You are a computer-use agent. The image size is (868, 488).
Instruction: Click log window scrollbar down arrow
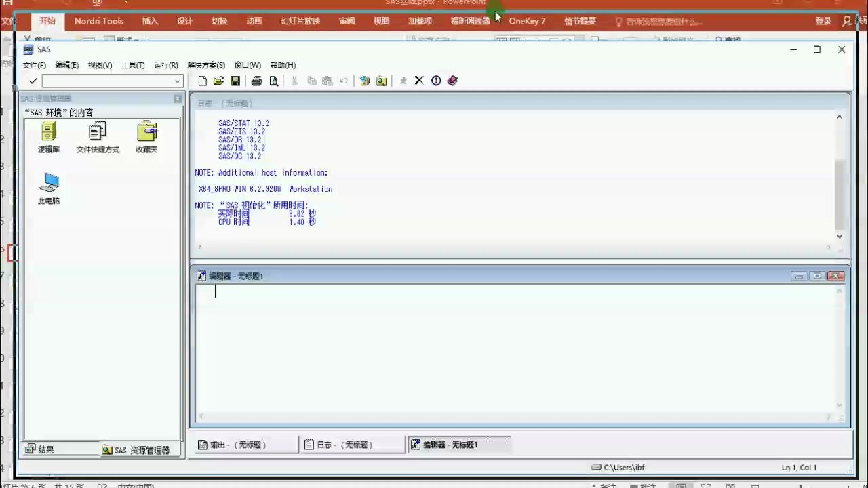click(x=839, y=236)
